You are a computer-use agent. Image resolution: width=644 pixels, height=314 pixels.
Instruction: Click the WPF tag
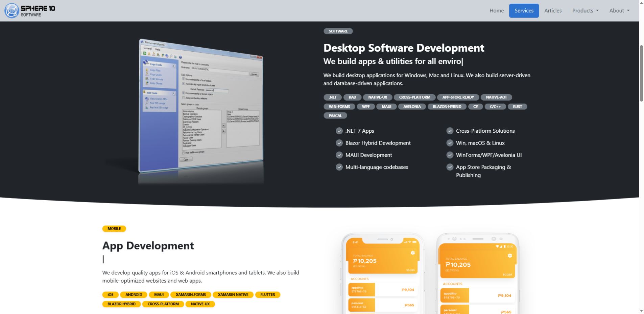366,106
